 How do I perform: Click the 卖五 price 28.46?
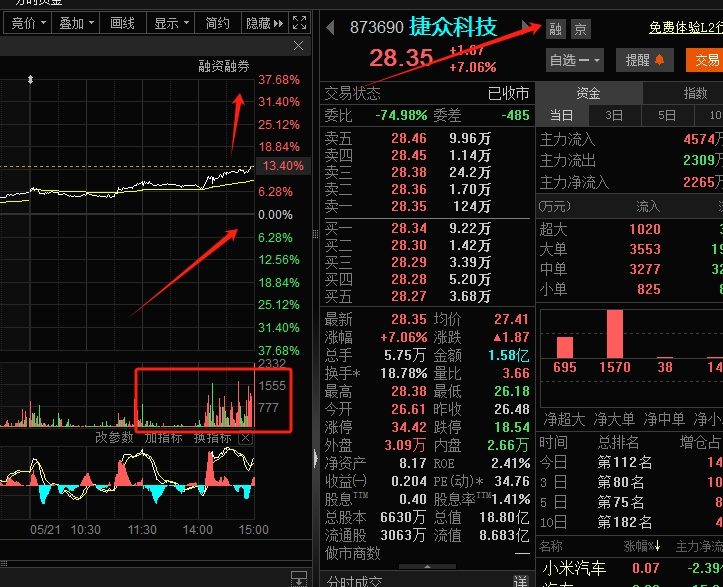tap(409, 138)
